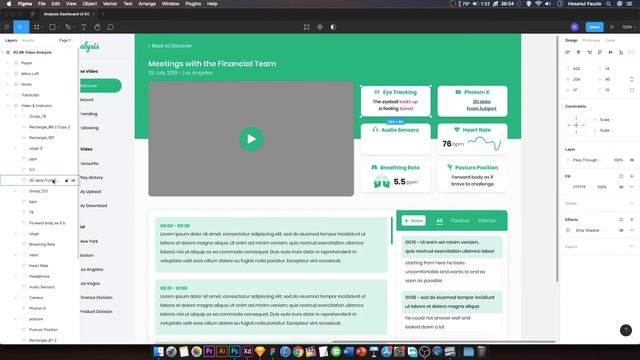The image size is (640, 360).
Task: Open Photoshop from the Dock
Action: (234, 351)
